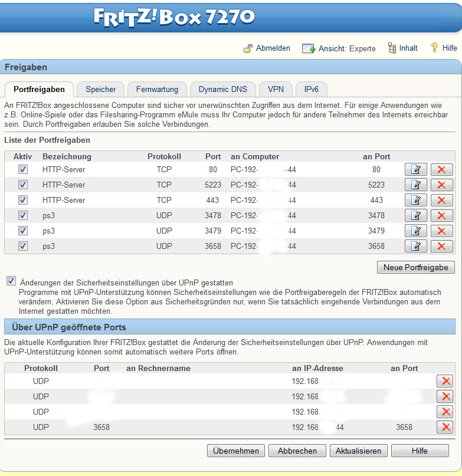The width and height of the screenshot is (462, 476).
Task: Click the Freigaben page heading
Action: click(x=26, y=67)
